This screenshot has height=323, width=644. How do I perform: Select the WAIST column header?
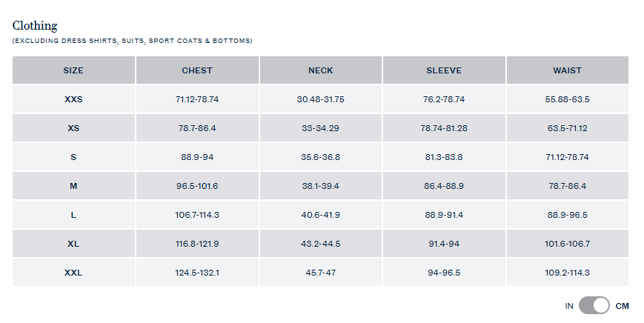568,70
